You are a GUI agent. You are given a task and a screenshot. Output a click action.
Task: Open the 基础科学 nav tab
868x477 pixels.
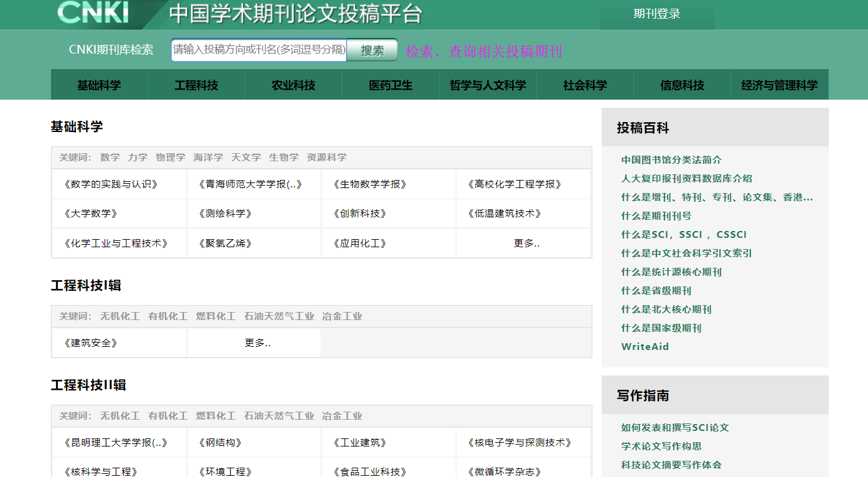(x=99, y=85)
